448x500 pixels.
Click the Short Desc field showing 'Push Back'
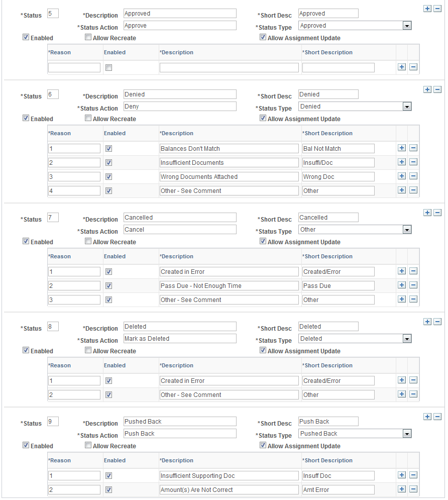328,421
